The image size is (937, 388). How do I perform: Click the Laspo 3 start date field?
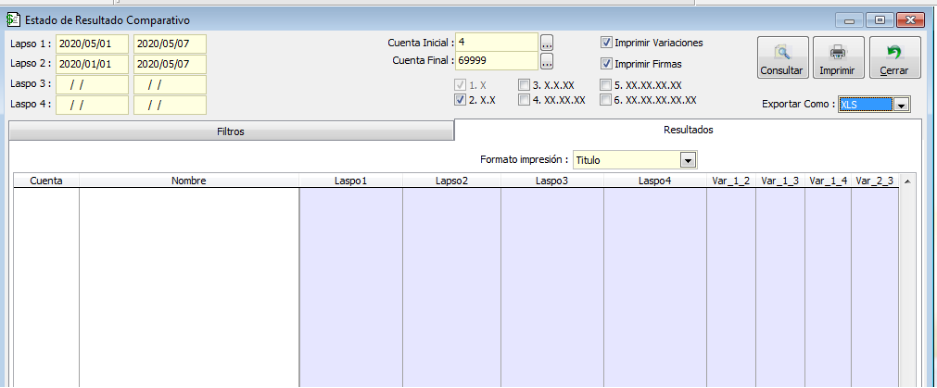[92, 84]
